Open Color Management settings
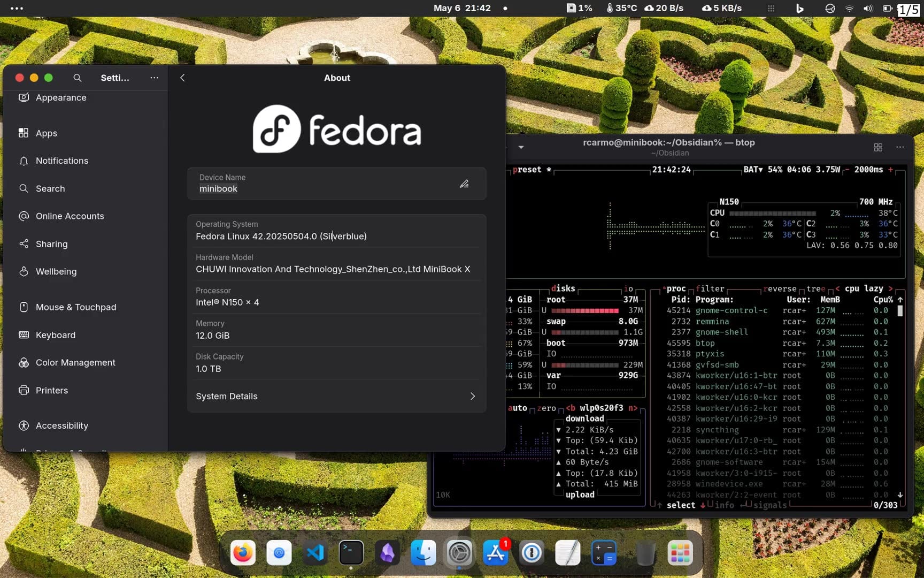This screenshot has width=924, height=578. pyautogui.click(x=86, y=362)
